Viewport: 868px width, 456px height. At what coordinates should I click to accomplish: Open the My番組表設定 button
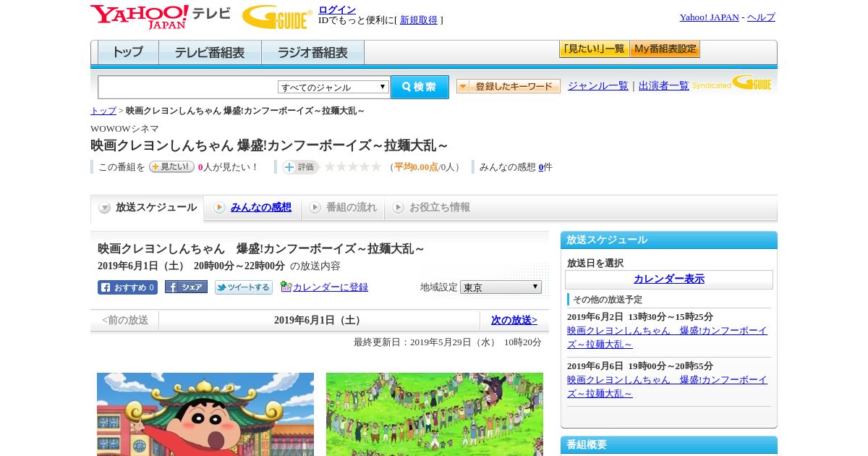click(x=665, y=49)
